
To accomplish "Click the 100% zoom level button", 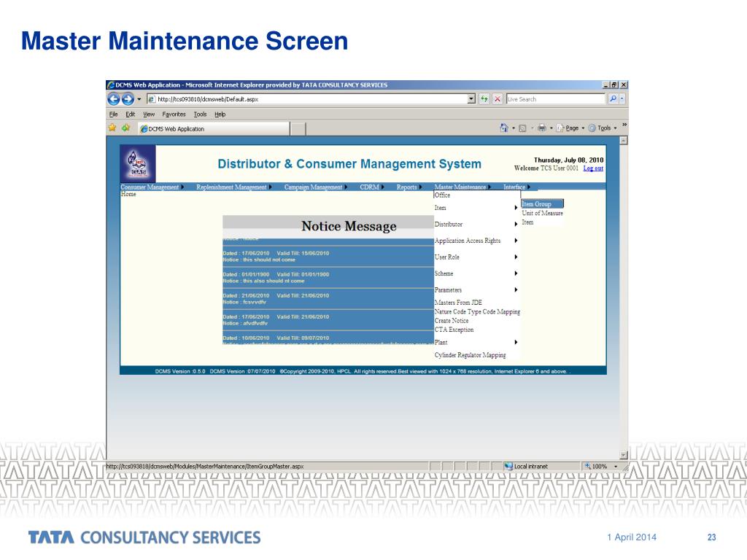I will point(596,466).
